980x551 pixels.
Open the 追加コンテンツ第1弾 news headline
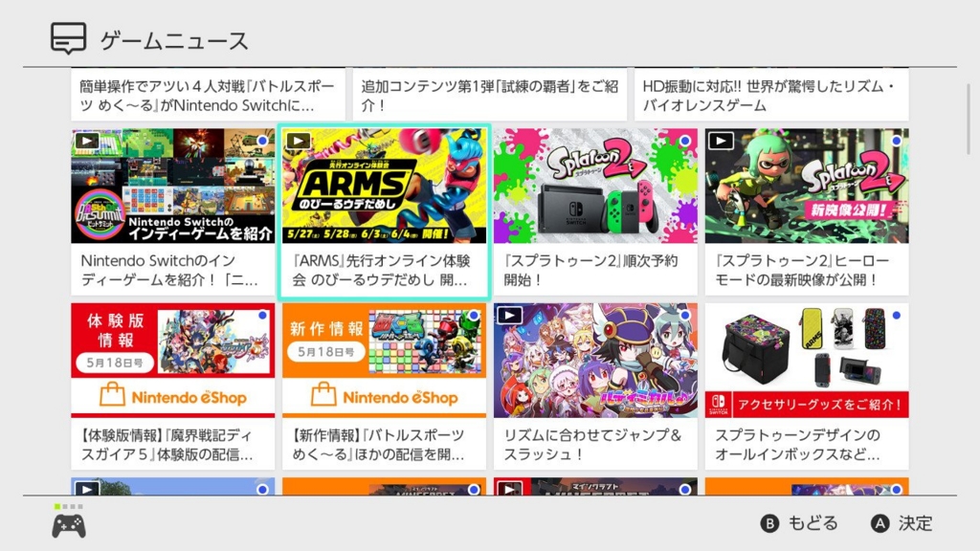(x=489, y=95)
